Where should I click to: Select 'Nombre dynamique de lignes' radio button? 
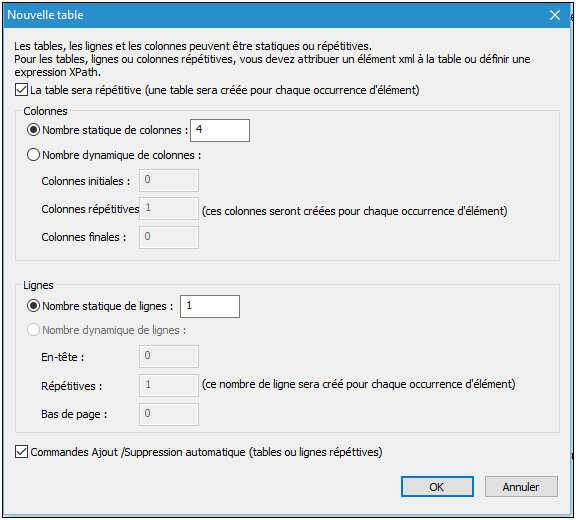pos(33,330)
